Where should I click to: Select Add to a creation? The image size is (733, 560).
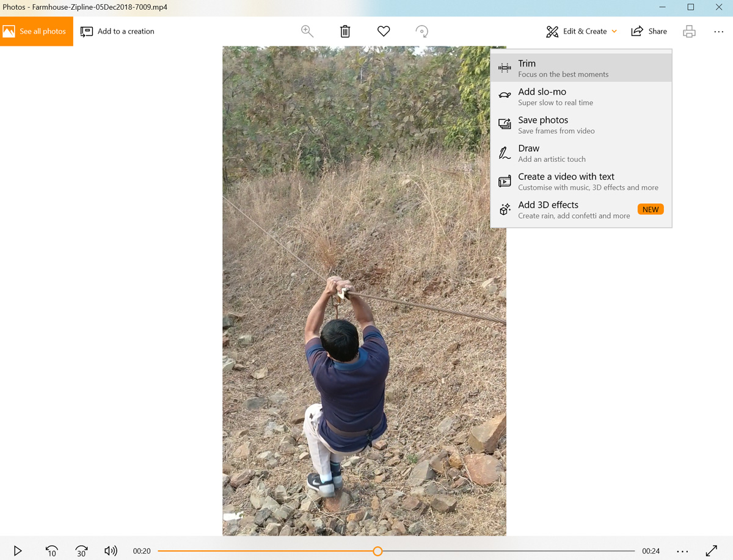coord(117,31)
